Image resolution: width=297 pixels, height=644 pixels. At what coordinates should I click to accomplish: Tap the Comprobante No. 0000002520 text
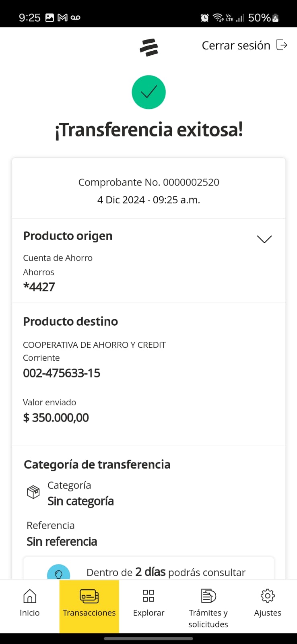coord(148,182)
